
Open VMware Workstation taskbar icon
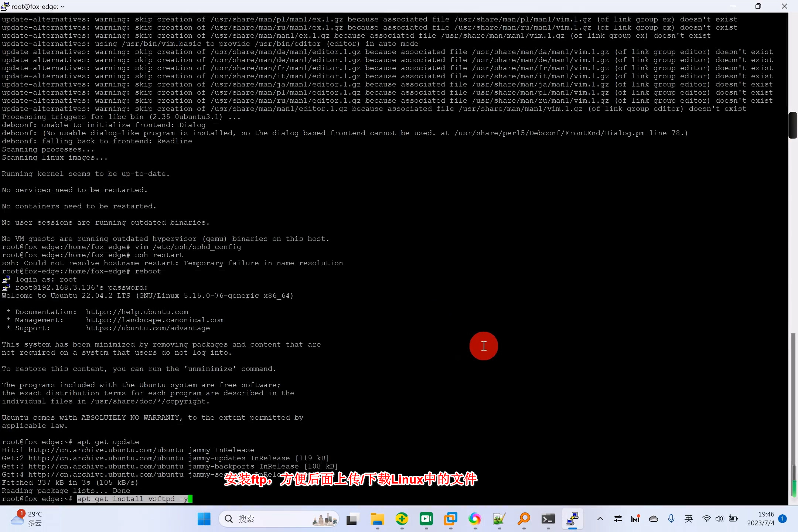click(x=450, y=519)
